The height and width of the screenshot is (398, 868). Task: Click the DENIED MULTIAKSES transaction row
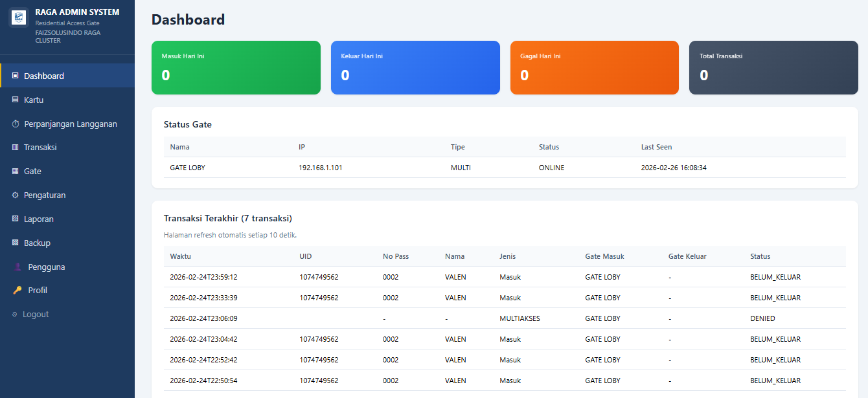pyautogui.click(x=504, y=318)
